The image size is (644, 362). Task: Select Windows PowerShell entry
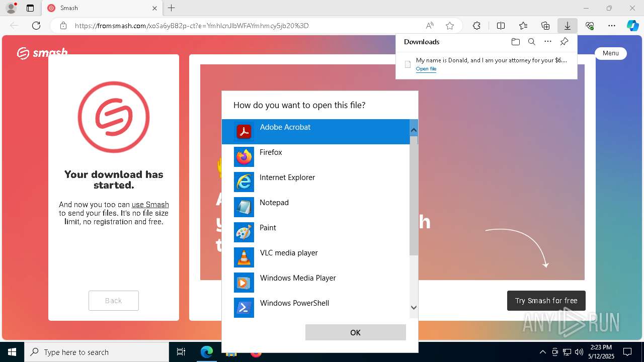[x=315, y=308]
